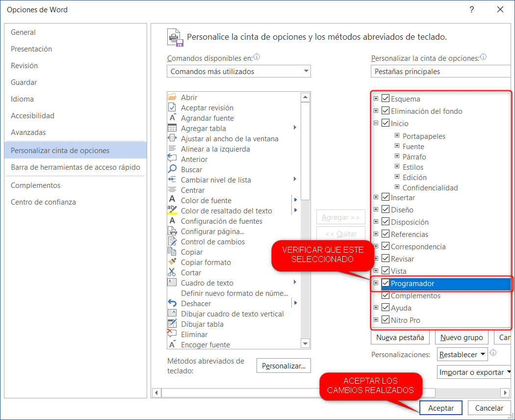Switch to the Centro de confianza section

click(x=42, y=202)
